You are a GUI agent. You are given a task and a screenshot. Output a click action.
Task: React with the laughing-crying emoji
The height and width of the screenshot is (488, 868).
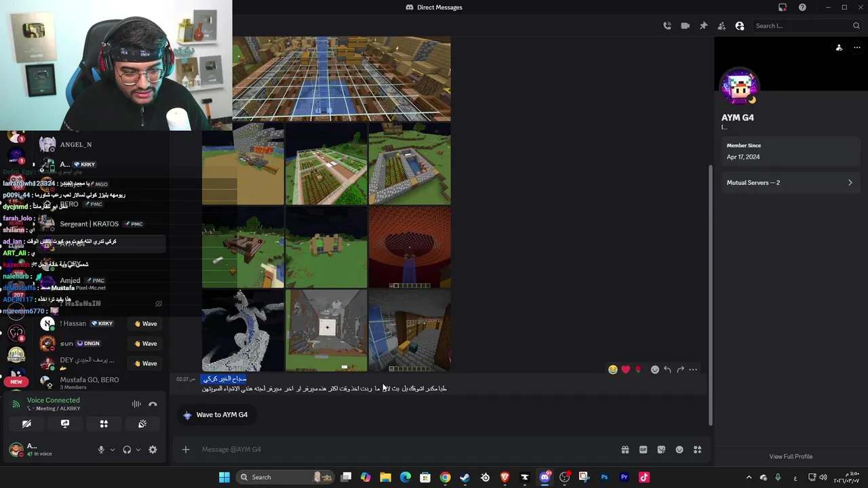[613, 369]
